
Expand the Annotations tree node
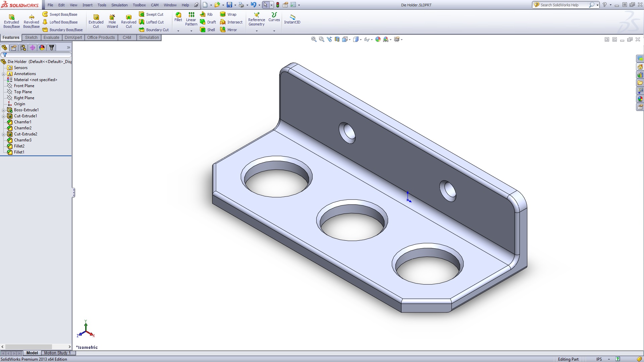pyautogui.click(x=4, y=74)
